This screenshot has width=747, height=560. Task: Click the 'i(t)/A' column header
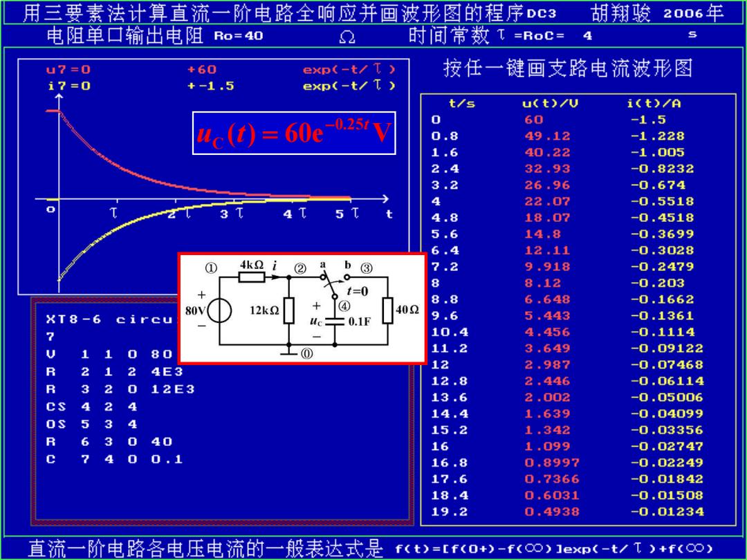[x=654, y=103]
